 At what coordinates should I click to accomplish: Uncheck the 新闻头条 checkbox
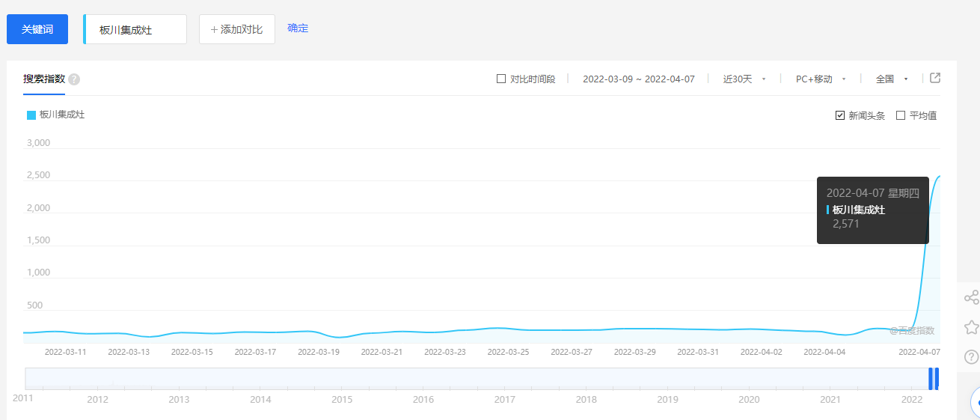(x=840, y=115)
